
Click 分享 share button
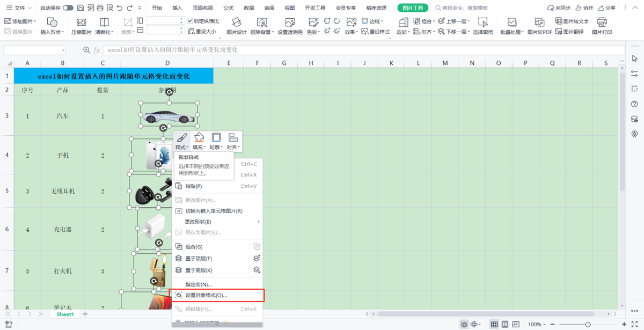(606, 8)
